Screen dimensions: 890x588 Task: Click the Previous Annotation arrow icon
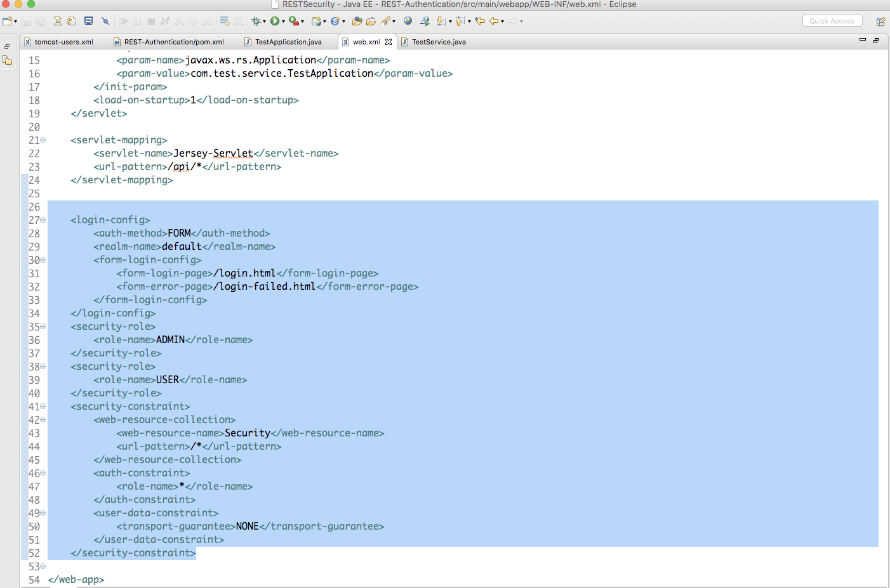click(x=460, y=21)
